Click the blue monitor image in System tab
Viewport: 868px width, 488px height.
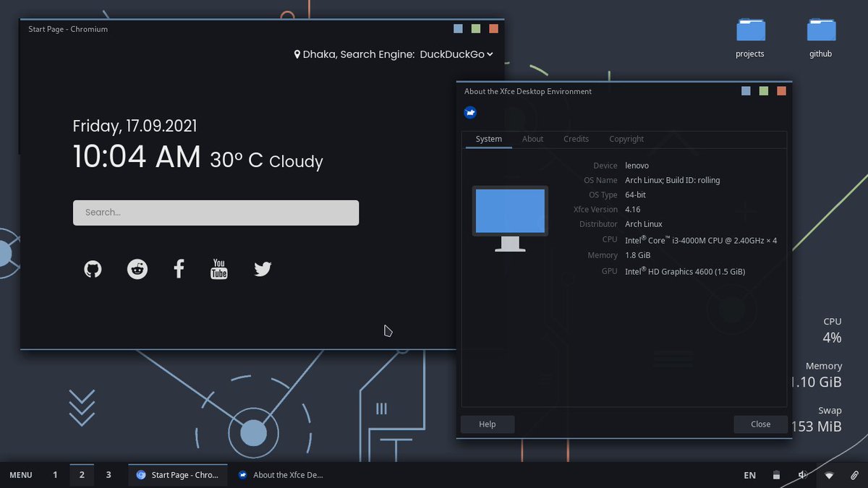tap(510, 218)
